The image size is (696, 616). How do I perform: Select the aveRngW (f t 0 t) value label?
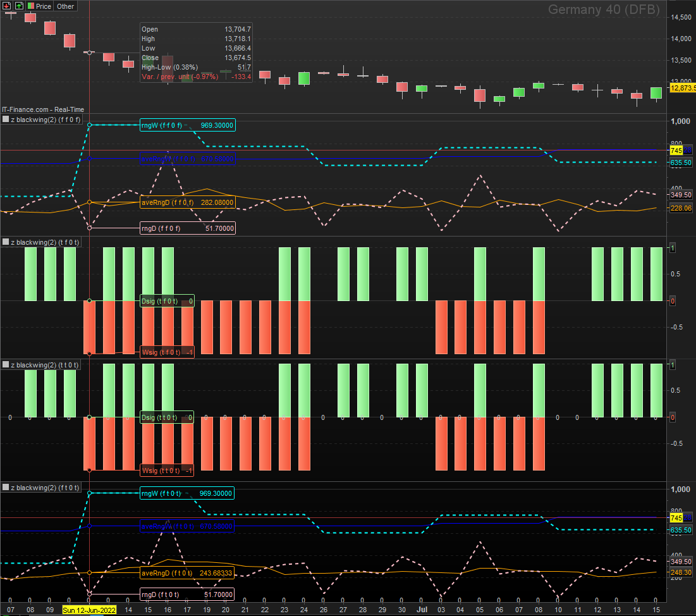point(187,526)
